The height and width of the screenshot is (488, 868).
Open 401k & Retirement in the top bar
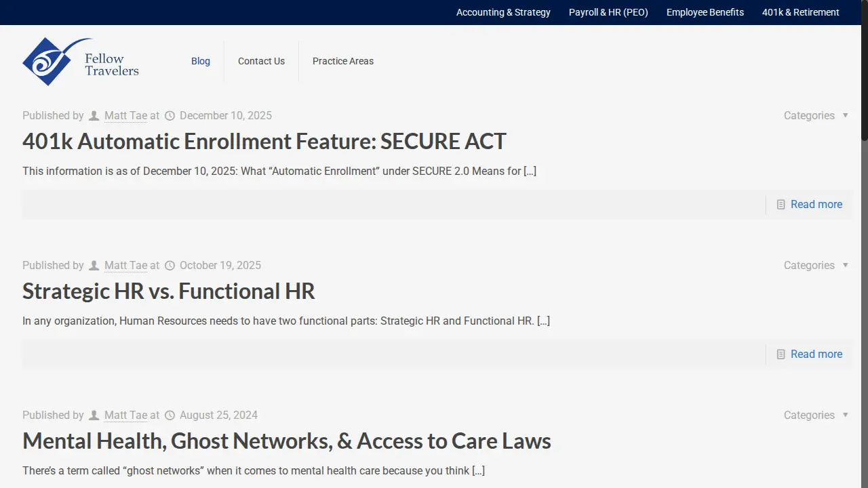[x=801, y=12]
